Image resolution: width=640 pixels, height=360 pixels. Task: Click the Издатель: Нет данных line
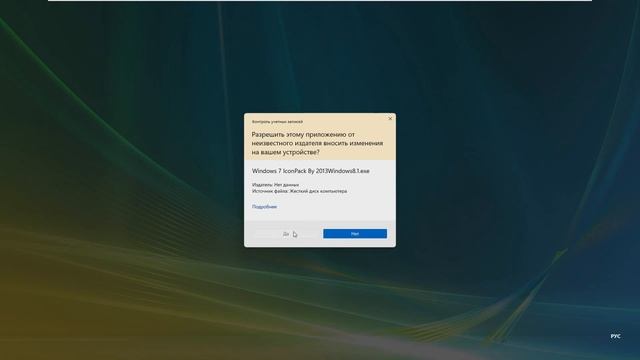(275, 184)
